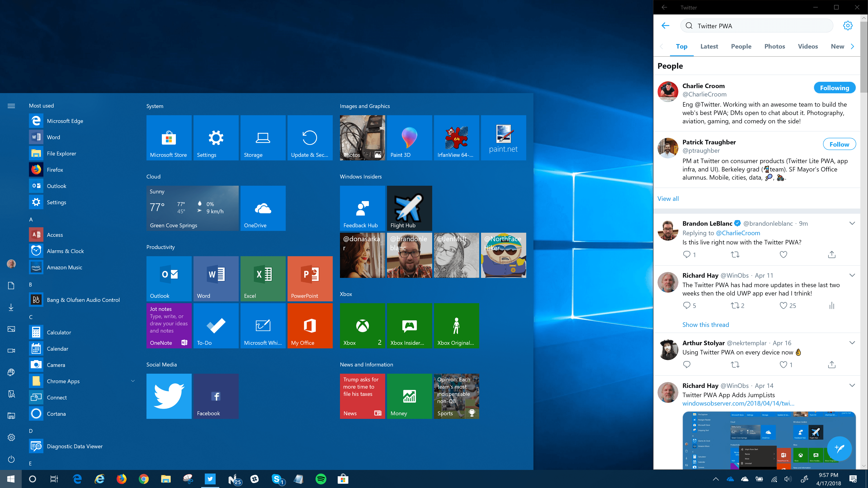Viewport: 868px width, 488px height.
Task: Click Show this thread link
Action: point(705,325)
